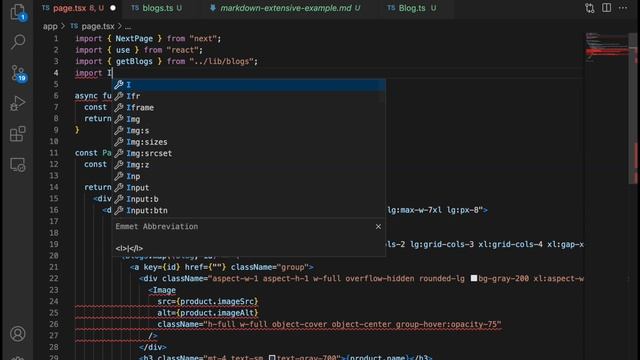Click the closing </div> tag on line 28

[x=152, y=347]
